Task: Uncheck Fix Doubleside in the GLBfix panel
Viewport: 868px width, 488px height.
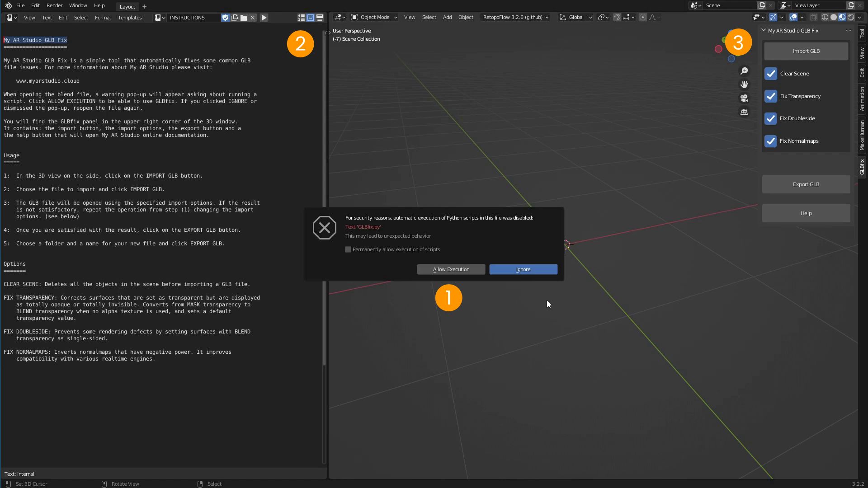Action: [771, 118]
